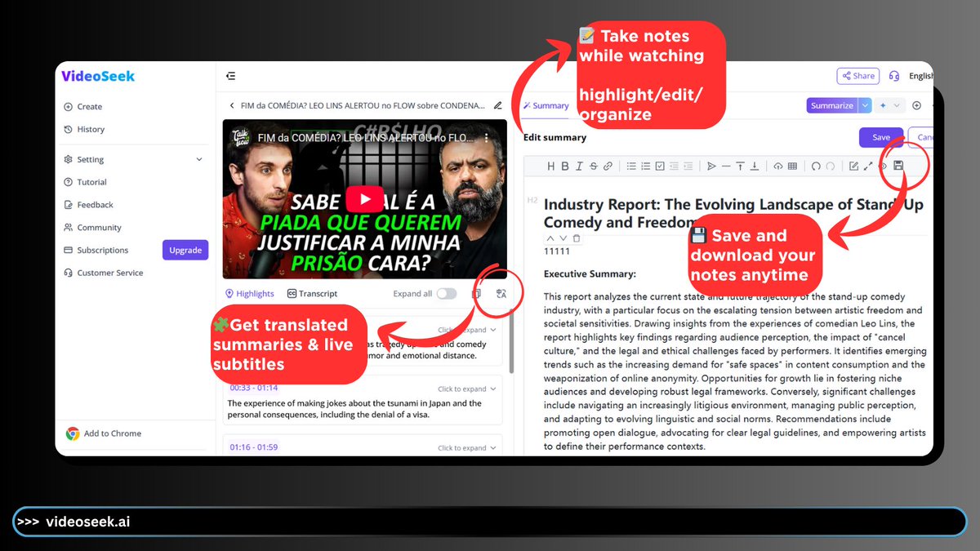Go back with the arrow beside video title
This screenshot has width=980, height=551.
232,105
